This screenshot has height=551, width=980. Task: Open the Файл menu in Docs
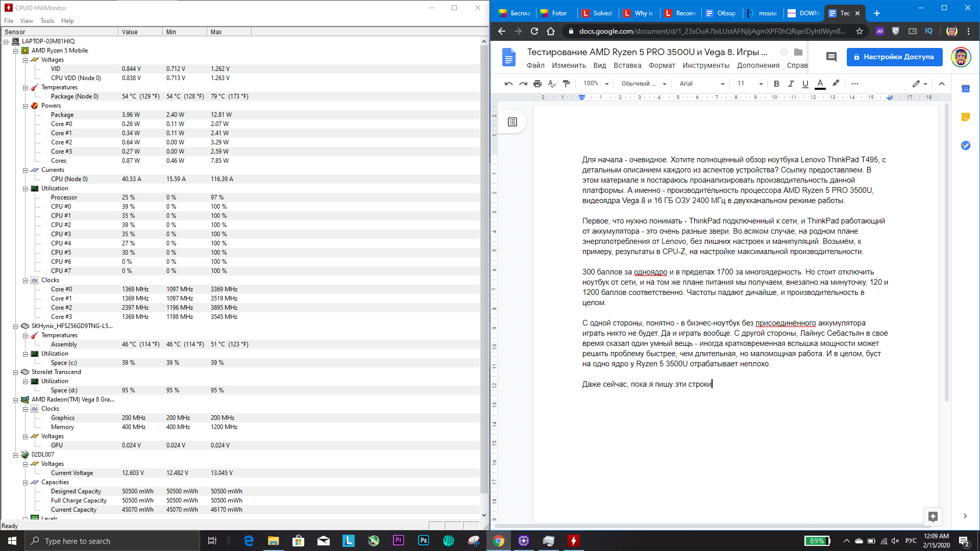coord(535,65)
